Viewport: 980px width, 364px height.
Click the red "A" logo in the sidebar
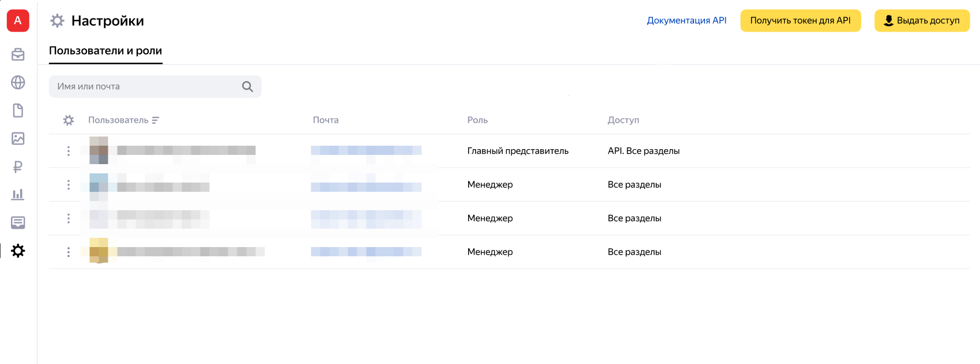(18, 21)
